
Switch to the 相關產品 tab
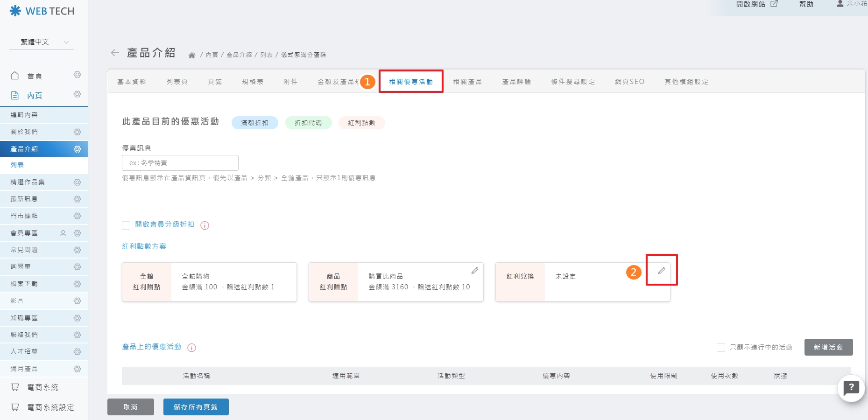[468, 81]
